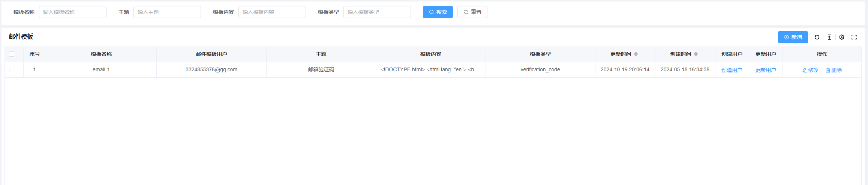This screenshot has width=868, height=185.
Task: Check the email-1 row checkbox
Action: [12, 69]
